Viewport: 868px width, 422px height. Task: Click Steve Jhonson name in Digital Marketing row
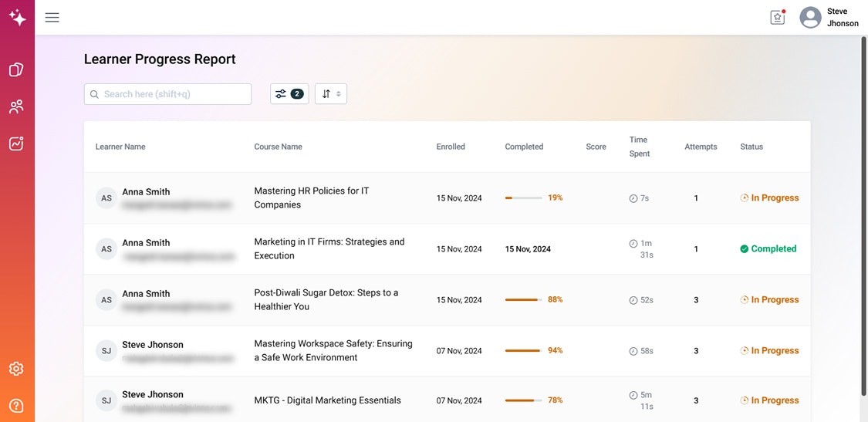[x=153, y=394]
